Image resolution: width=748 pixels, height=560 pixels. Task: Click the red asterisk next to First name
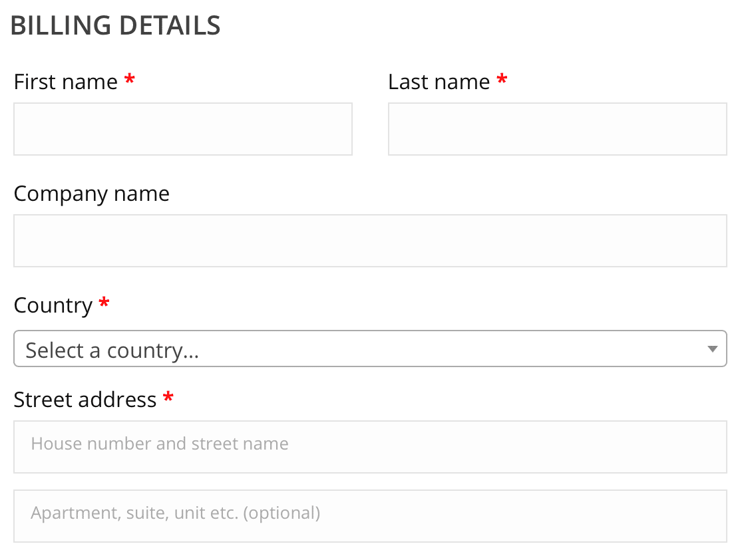tap(130, 80)
